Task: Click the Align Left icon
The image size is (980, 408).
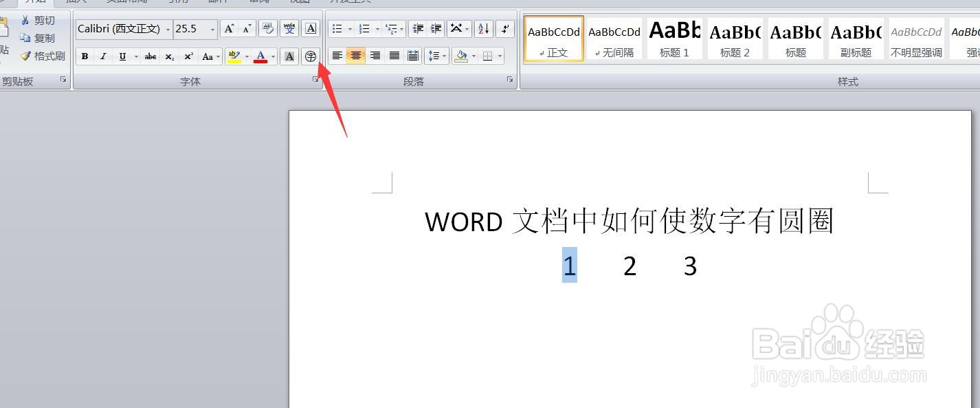Action: [337, 56]
